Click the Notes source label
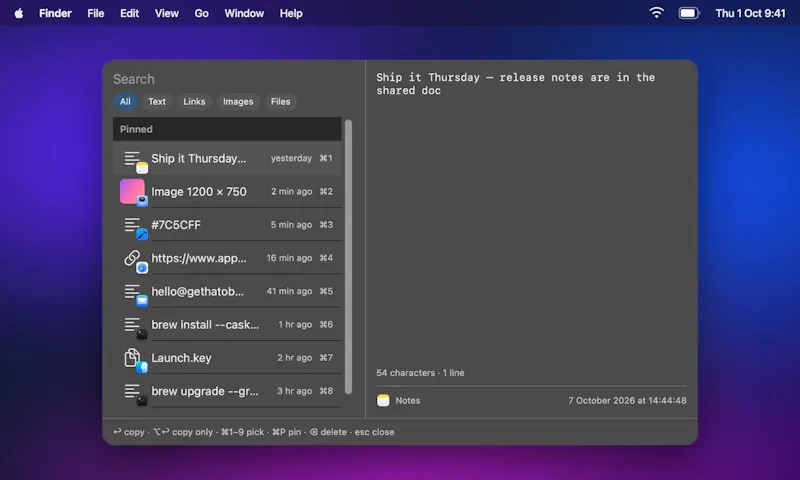The height and width of the screenshot is (480, 800). coord(408,400)
